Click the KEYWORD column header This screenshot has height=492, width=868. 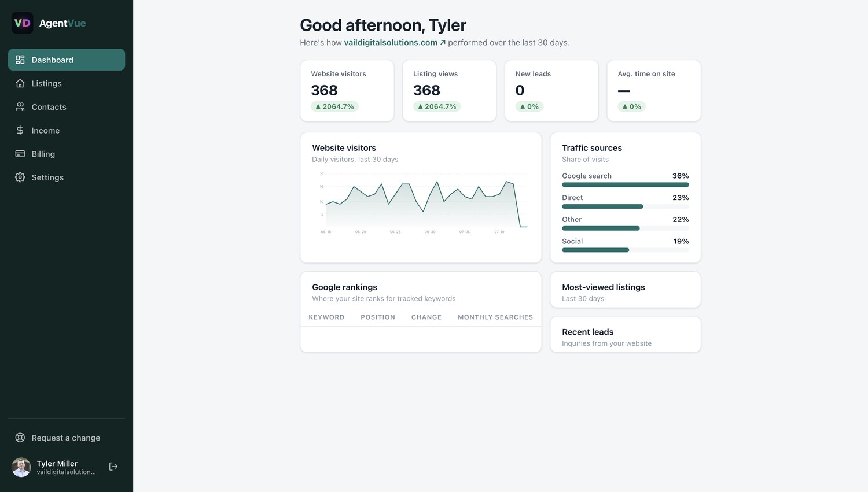click(326, 317)
